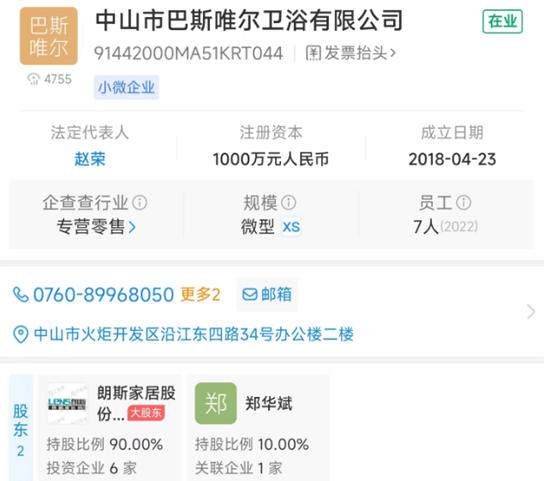Viewport: 550px width, 481px height.
Task: Tap the location pin icon
Action: pos(20,334)
